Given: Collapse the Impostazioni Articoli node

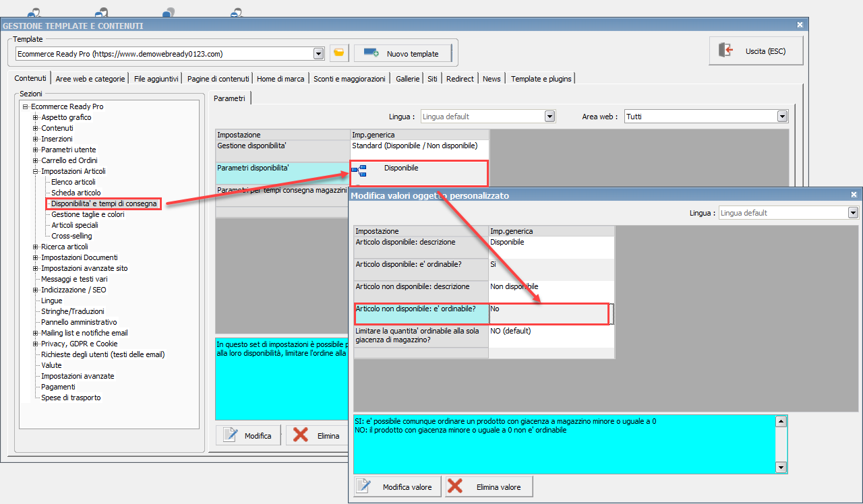Looking at the screenshot, I should click(x=36, y=171).
